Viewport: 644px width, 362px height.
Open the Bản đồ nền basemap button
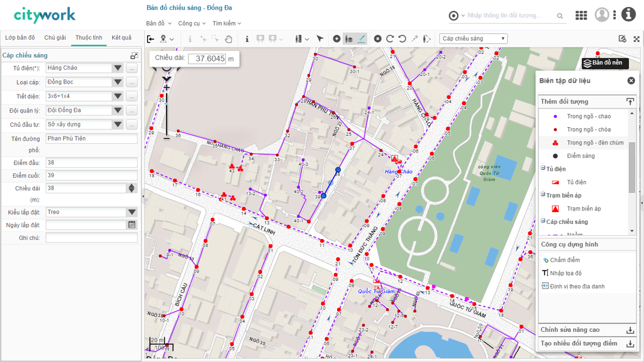605,63
